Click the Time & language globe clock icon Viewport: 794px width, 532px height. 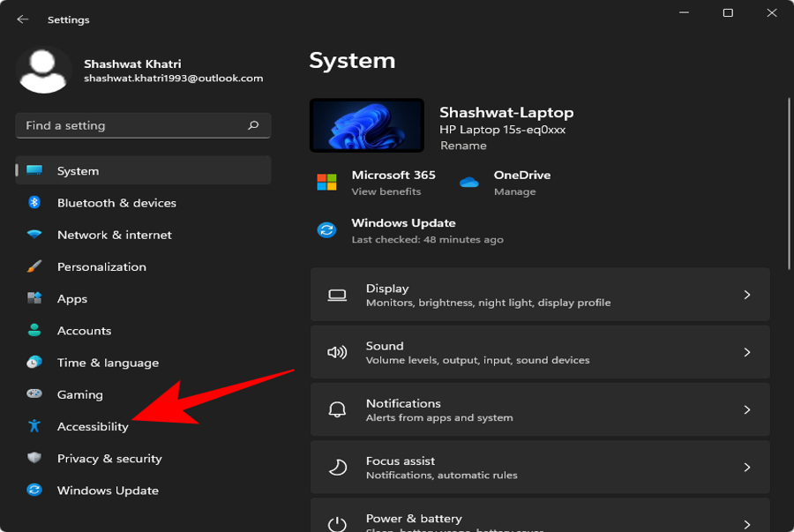pyautogui.click(x=34, y=362)
